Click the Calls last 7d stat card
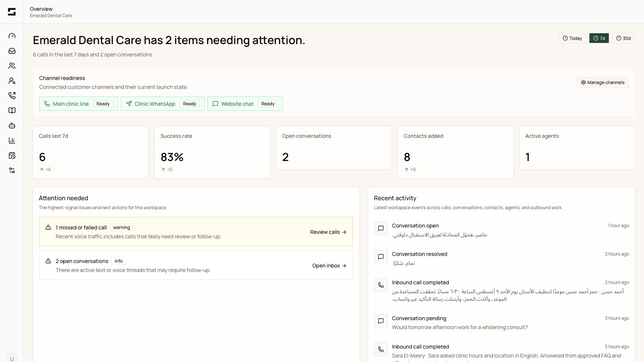The height and width of the screenshot is (362, 644). pyautogui.click(x=91, y=152)
